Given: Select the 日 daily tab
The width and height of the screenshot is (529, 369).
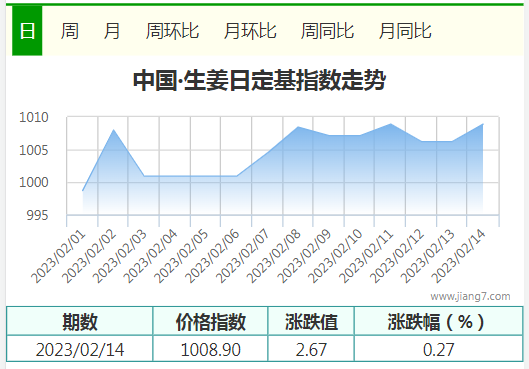Looking at the screenshot, I should (27, 31).
